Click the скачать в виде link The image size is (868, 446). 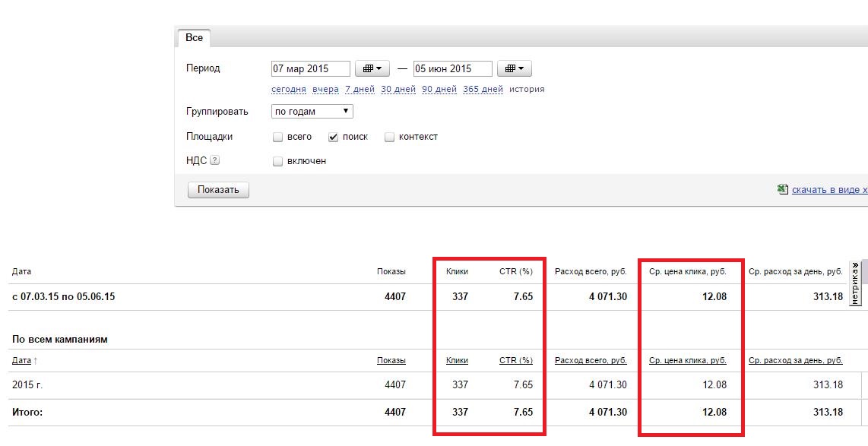click(x=830, y=190)
